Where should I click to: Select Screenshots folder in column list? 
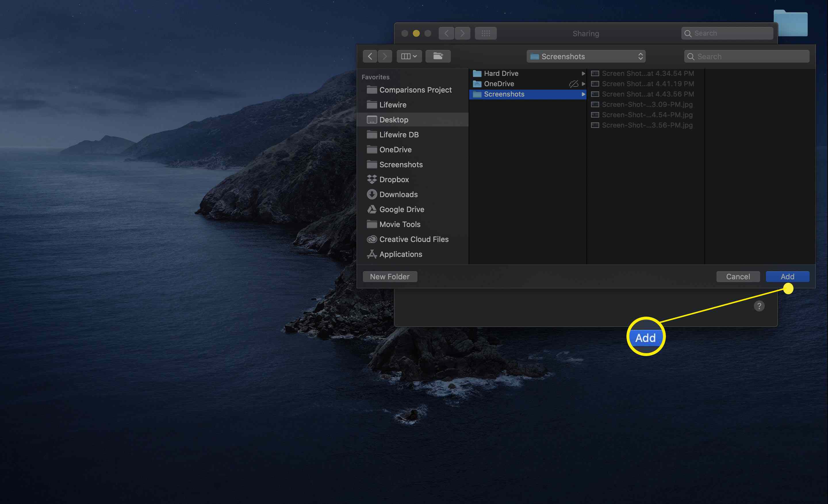pyautogui.click(x=528, y=94)
